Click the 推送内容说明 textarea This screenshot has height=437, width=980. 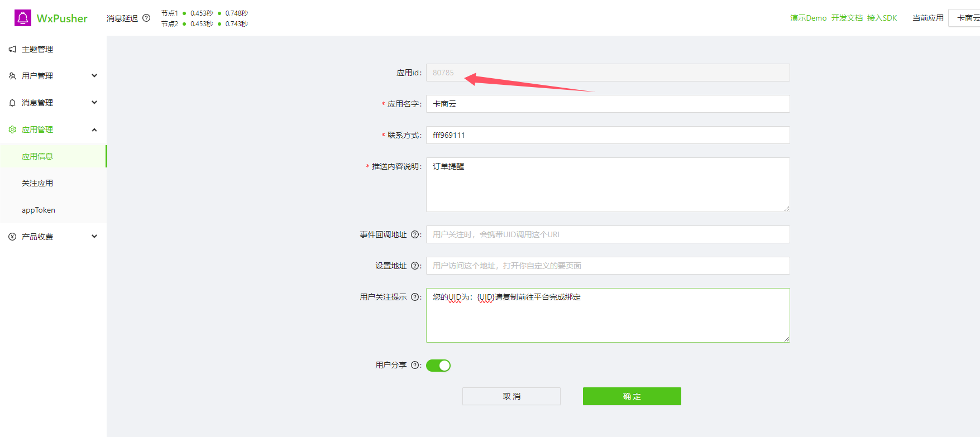tap(608, 185)
